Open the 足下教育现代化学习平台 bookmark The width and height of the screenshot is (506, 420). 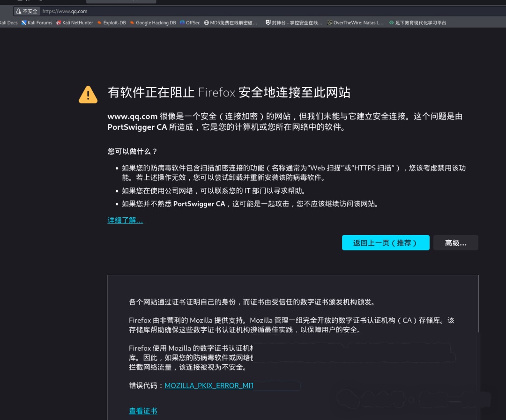[417, 22]
